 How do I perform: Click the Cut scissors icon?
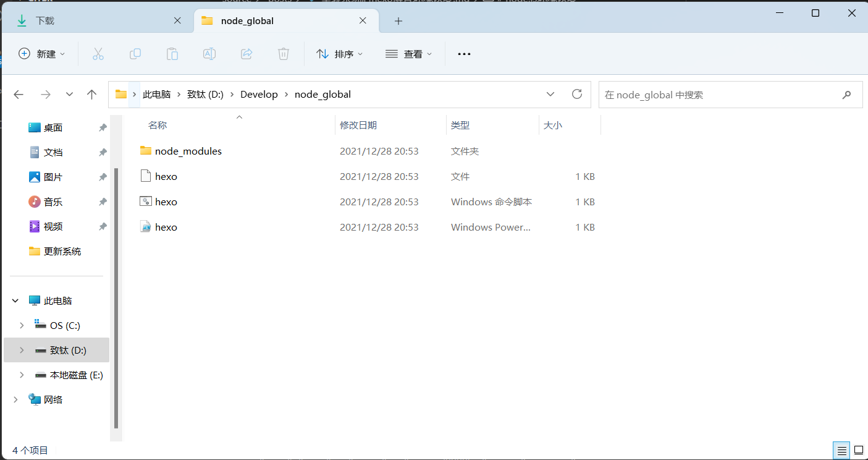click(x=98, y=54)
